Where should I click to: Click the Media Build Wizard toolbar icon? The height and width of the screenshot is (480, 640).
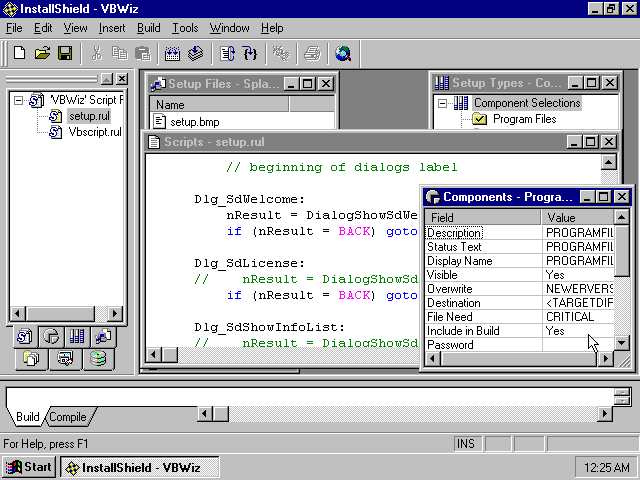[x=172, y=53]
